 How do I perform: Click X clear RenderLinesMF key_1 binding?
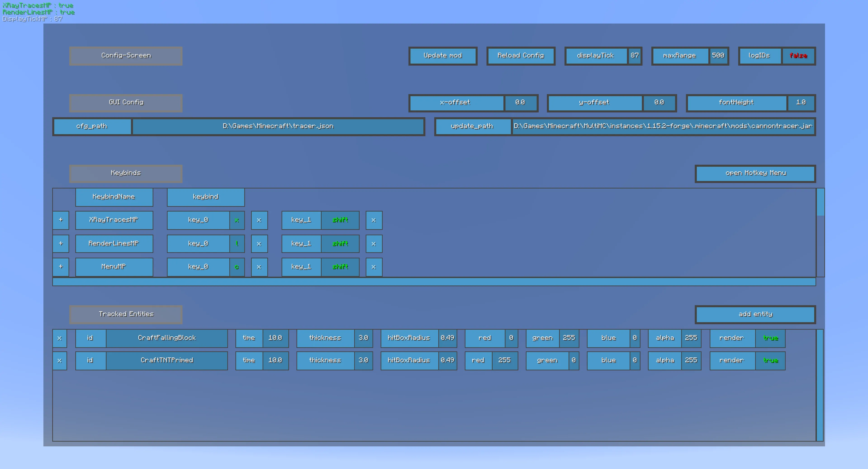click(374, 243)
